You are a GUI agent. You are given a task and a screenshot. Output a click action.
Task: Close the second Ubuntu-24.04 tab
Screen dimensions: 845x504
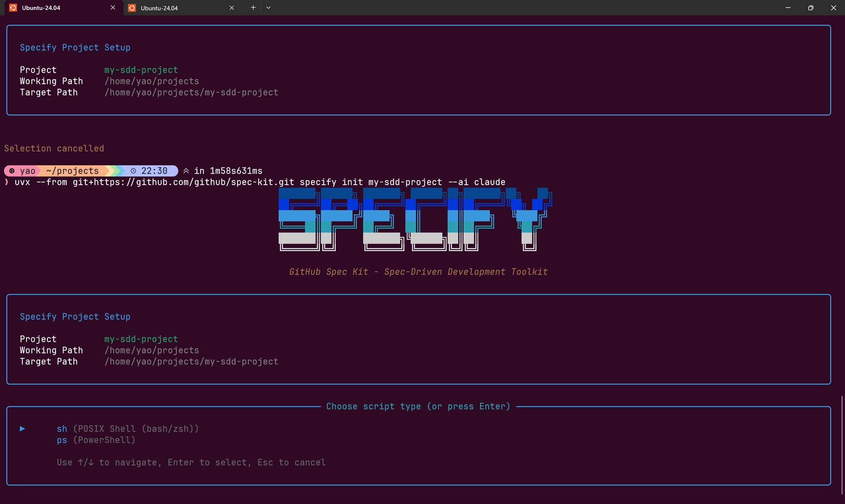231,8
